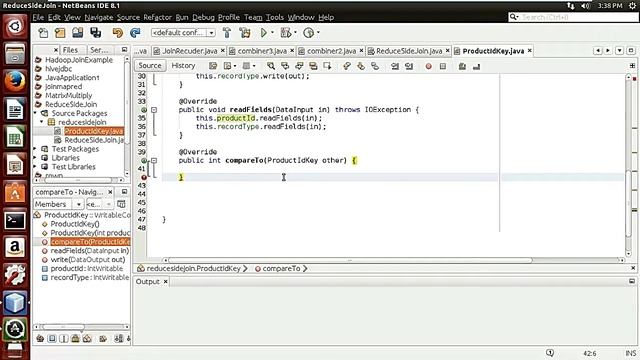The image size is (640, 360).
Task: Switch to the Services panel tab
Action: [99, 50]
